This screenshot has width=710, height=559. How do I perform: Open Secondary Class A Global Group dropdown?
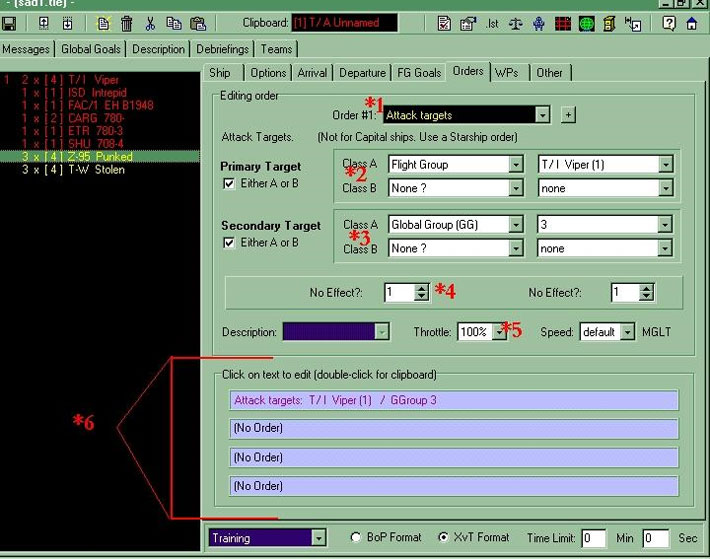(x=516, y=225)
